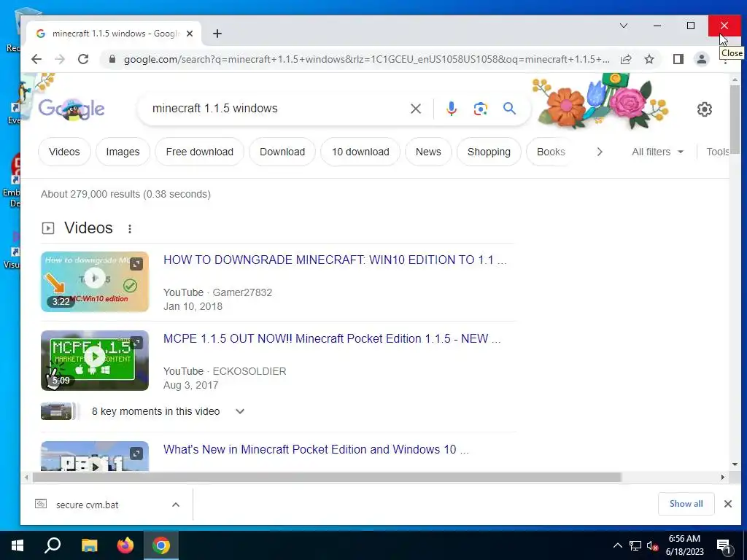Bookmark this tab with the star icon
This screenshot has height=560, width=747.
coord(649,59)
